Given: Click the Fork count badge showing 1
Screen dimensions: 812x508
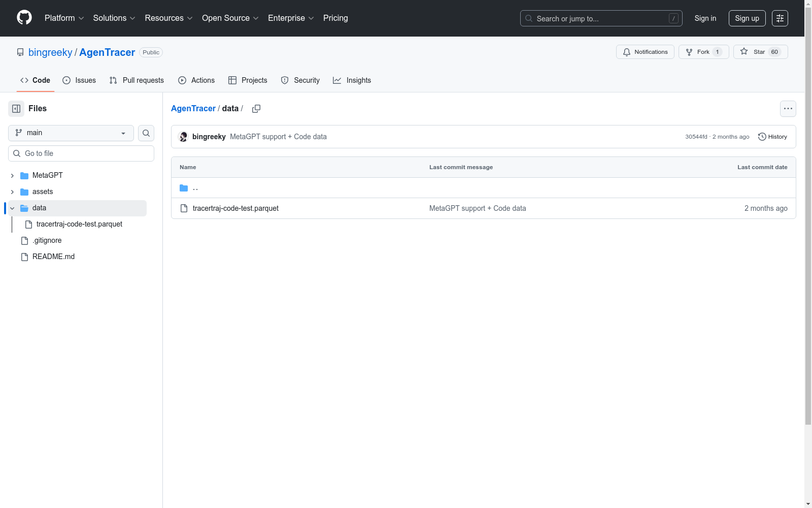Looking at the screenshot, I should pyautogui.click(x=717, y=52).
